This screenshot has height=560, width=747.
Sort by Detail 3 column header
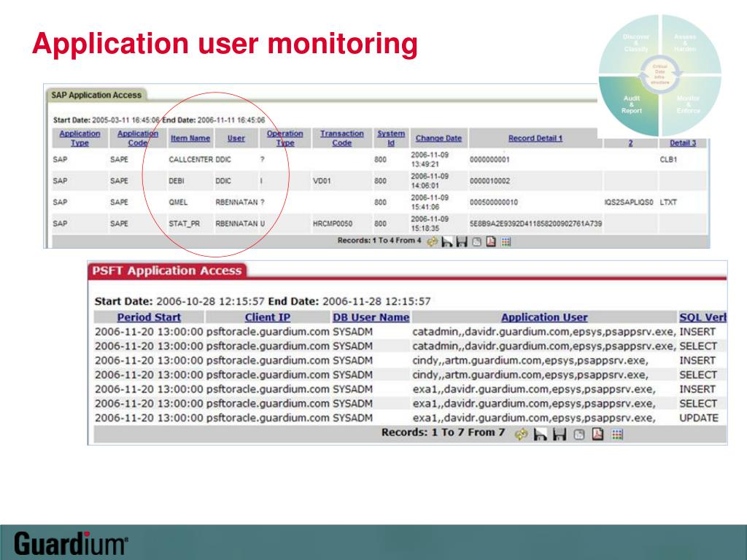[x=683, y=143]
